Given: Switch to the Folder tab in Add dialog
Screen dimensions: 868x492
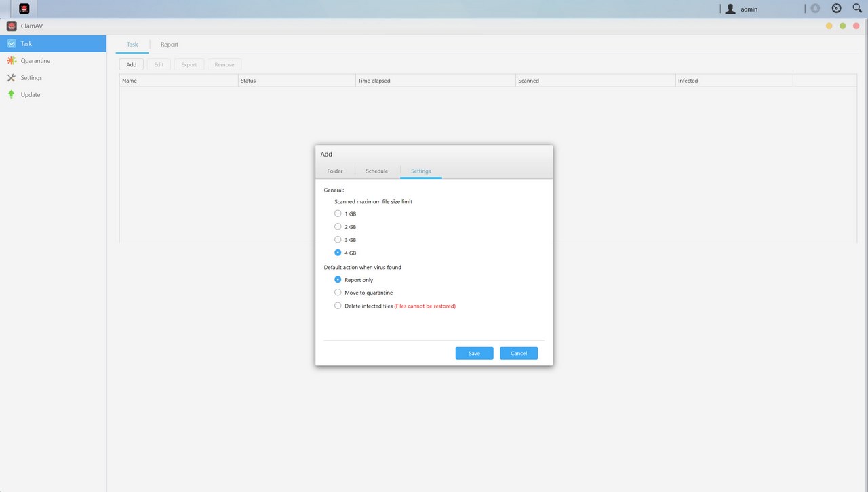Looking at the screenshot, I should coord(335,171).
